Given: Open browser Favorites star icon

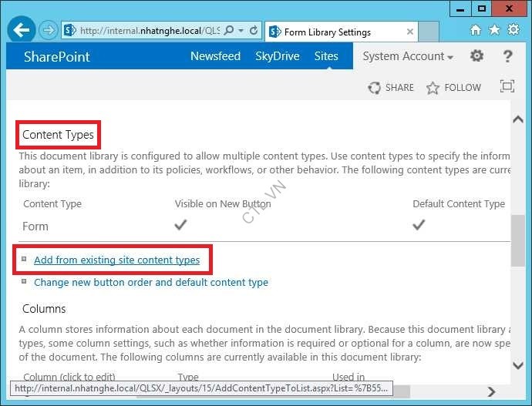Looking at the screenshot, I should (x=494, y=30).
